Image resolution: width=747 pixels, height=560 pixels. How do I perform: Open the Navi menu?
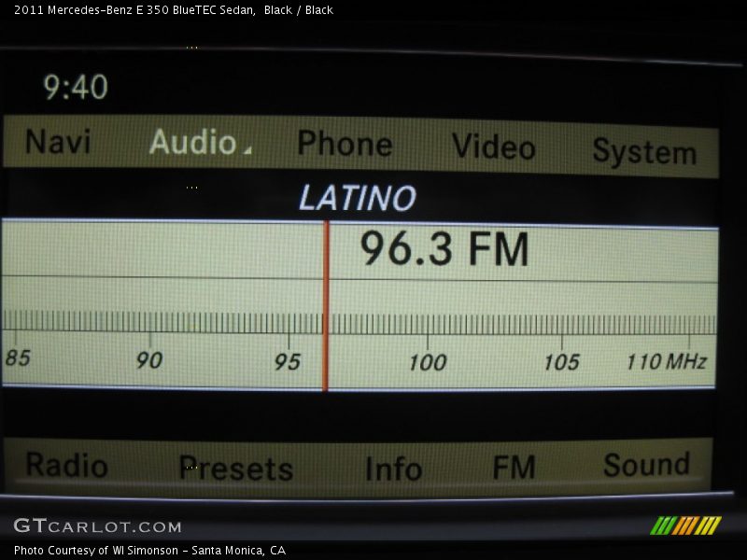58,142
